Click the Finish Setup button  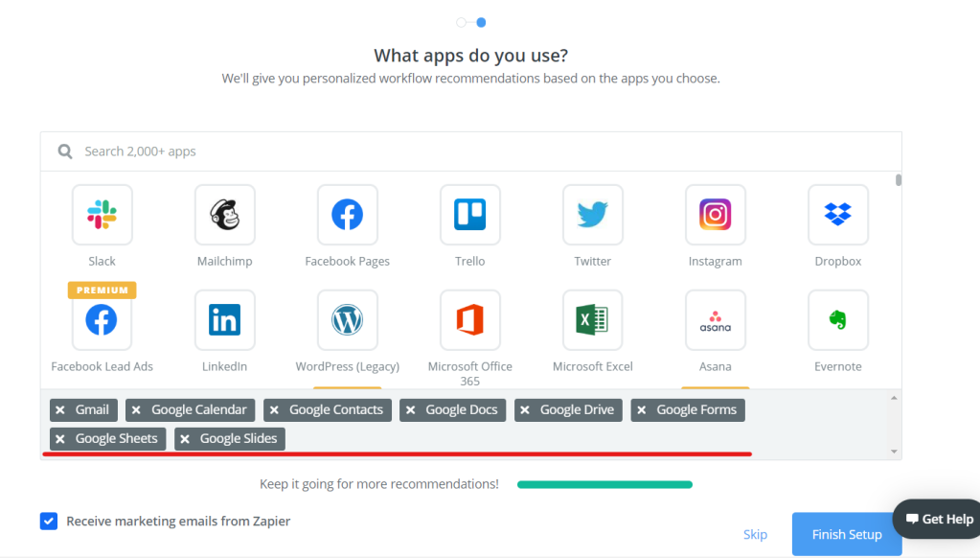[847, 534]
